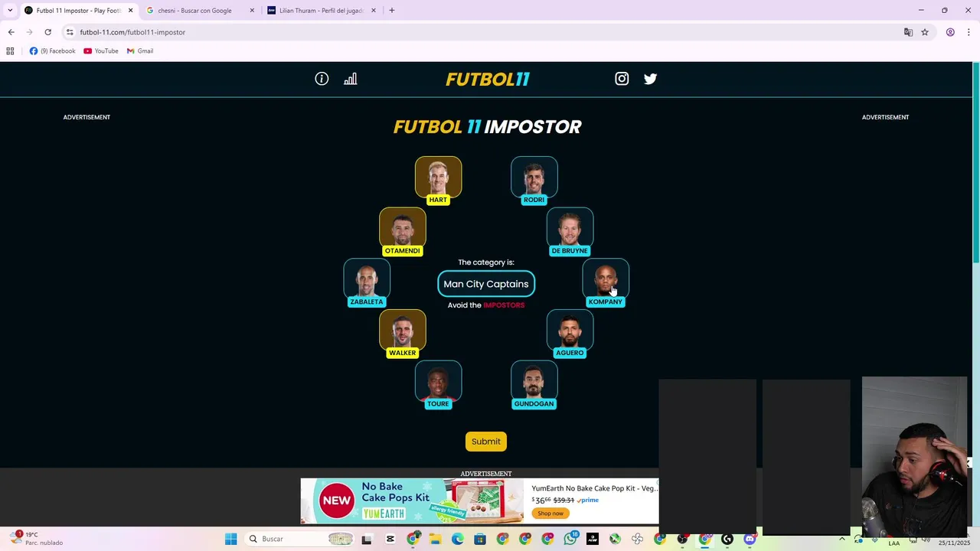Select the Hart player card

coord(438,181)
